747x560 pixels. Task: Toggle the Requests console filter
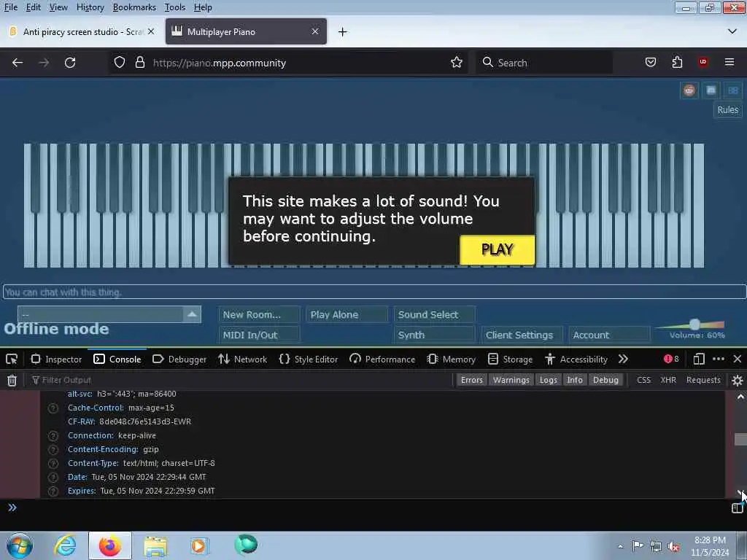coord(703,380)
